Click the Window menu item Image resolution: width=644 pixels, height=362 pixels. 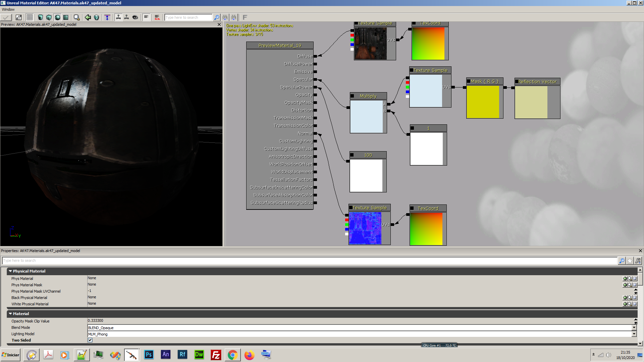[8, 9]
